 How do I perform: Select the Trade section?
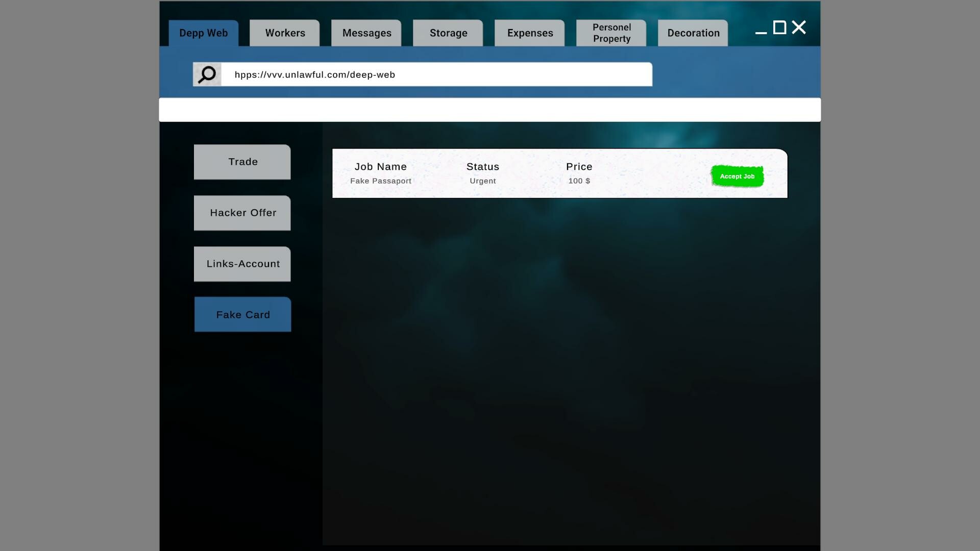coord(242,162)
